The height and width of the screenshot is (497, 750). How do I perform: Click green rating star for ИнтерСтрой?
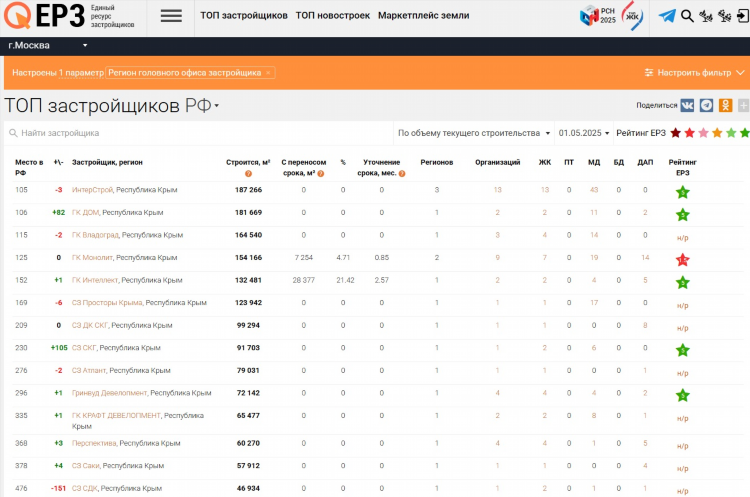(683, 192)
